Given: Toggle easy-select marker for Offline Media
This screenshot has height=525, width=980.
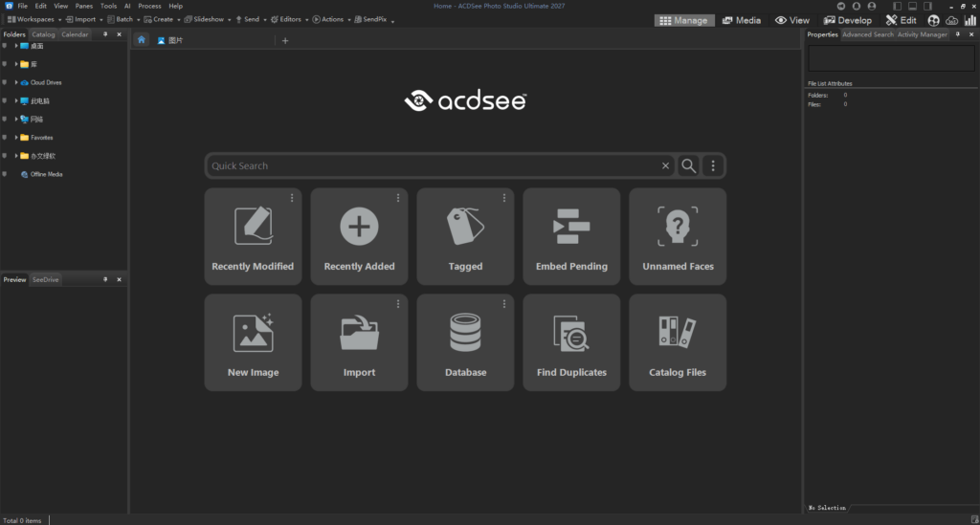Looking at the screenshot, I should coord(5,173).
